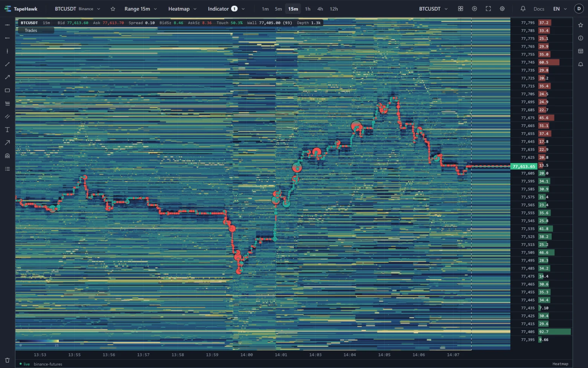Open the drawing objects list
588x368 pixels.
[7, 169]
